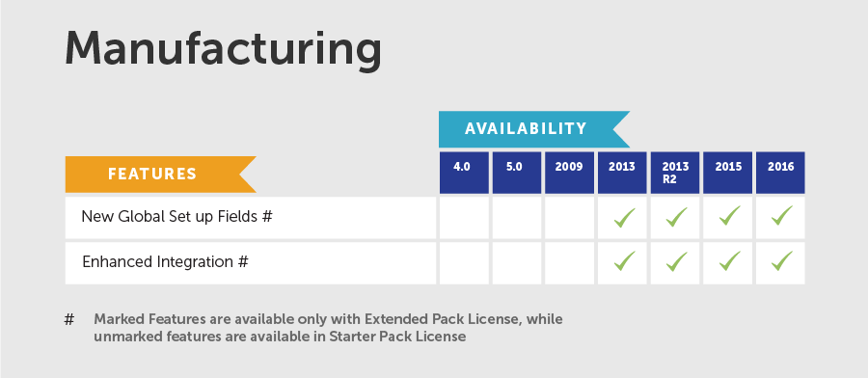Click the Enhanced Integration row label
The height and width of the screenshot is (378, 868).
tap(165, 261)
